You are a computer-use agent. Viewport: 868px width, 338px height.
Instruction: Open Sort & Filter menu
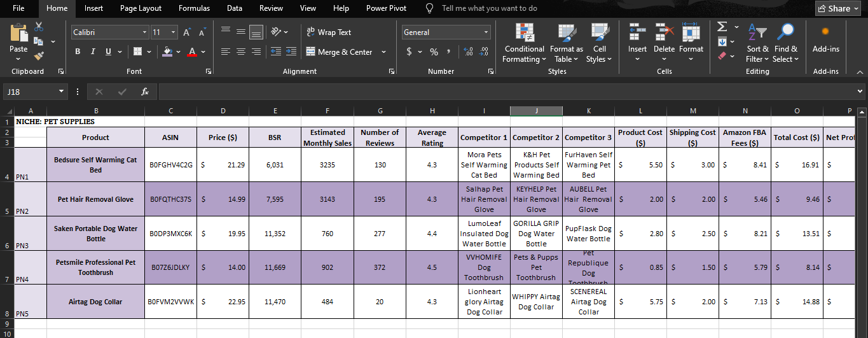(x=757, y=43)
